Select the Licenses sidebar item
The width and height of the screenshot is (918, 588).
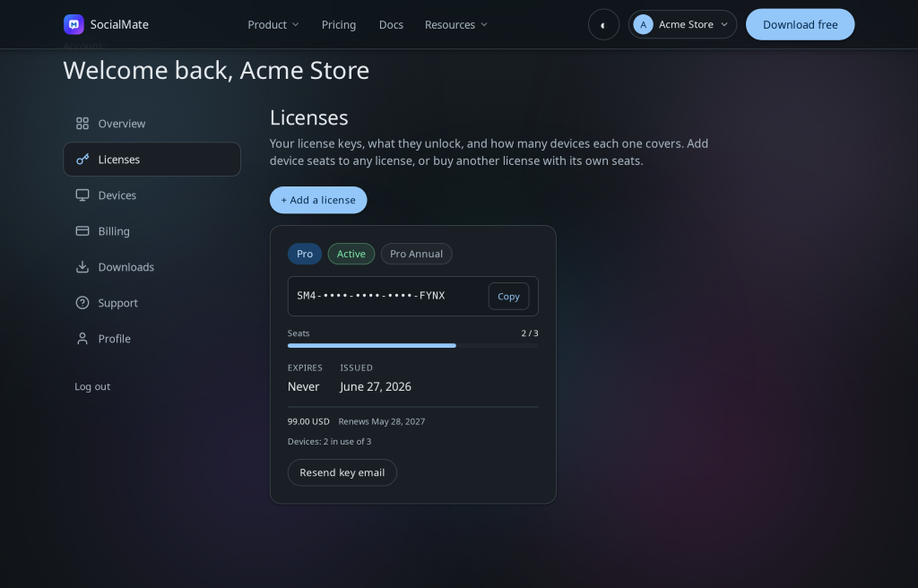pos(152,160)
